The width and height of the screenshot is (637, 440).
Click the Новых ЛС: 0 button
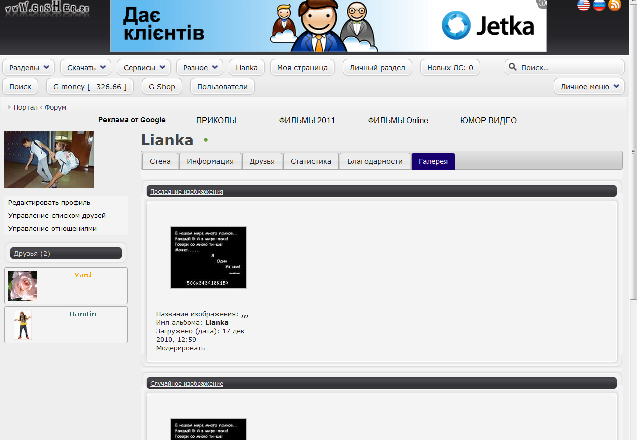450,67
